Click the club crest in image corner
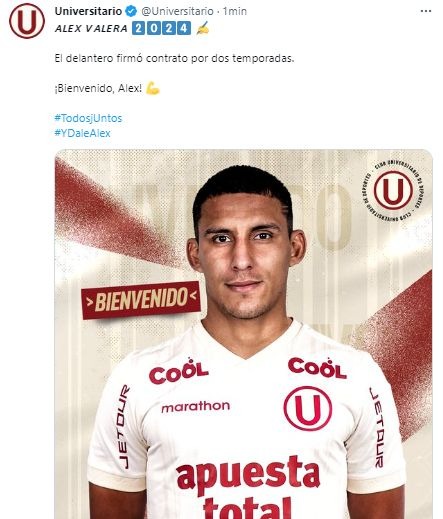 coord(393,190)
